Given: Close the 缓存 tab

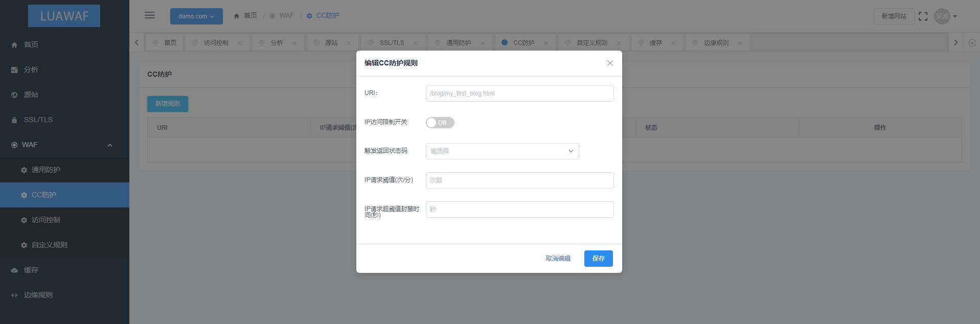Looking at the screenshot, I should (x=673, y=43).
